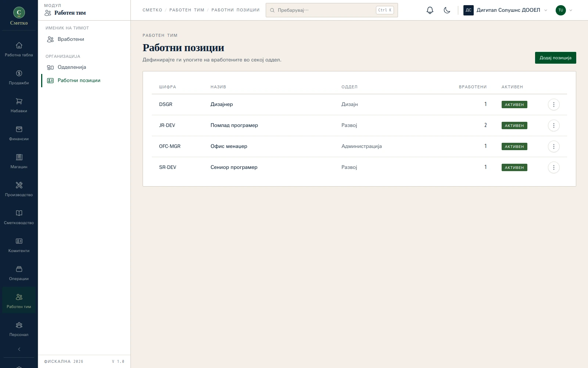
Task: Go to Продажби module
Action: (x=19, y=78)
